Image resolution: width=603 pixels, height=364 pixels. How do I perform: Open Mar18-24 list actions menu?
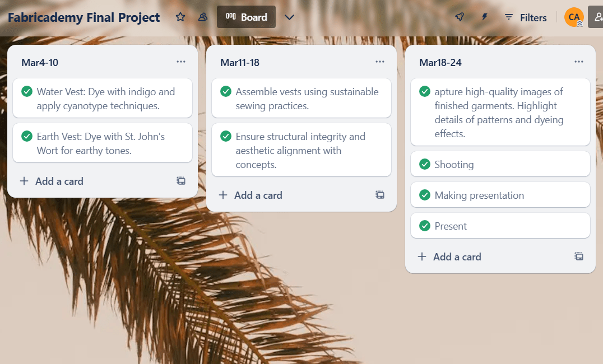pos(579,62)
